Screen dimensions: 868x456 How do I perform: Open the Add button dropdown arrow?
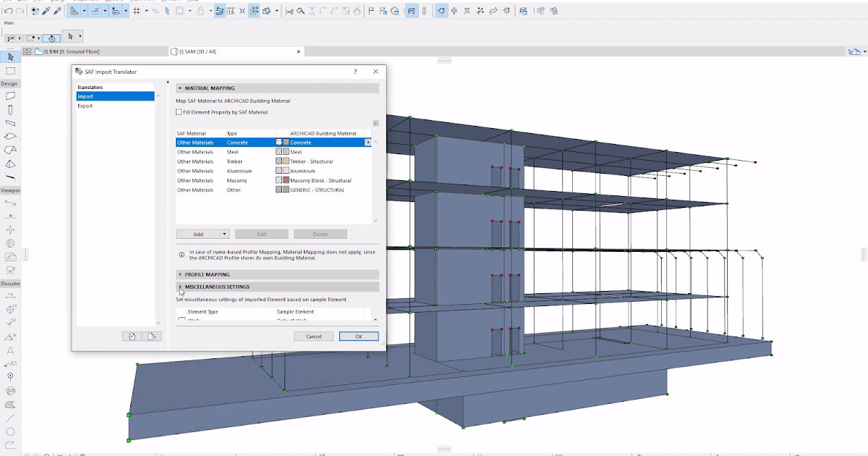coord(225,235)
